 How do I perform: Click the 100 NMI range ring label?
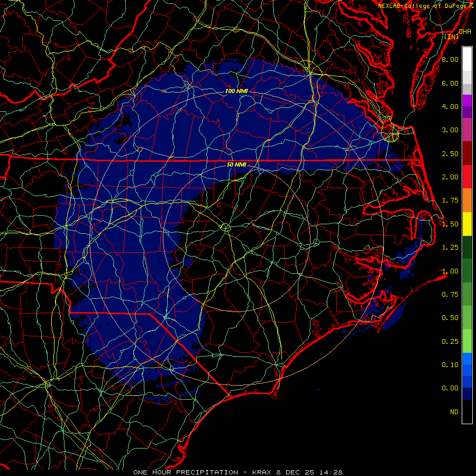(x=236, y=91)
